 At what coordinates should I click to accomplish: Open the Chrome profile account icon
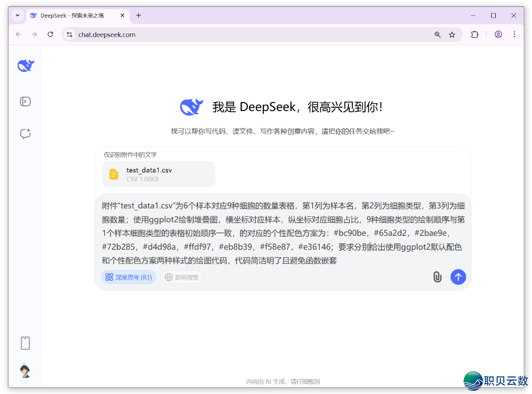(x=498, y=35)
